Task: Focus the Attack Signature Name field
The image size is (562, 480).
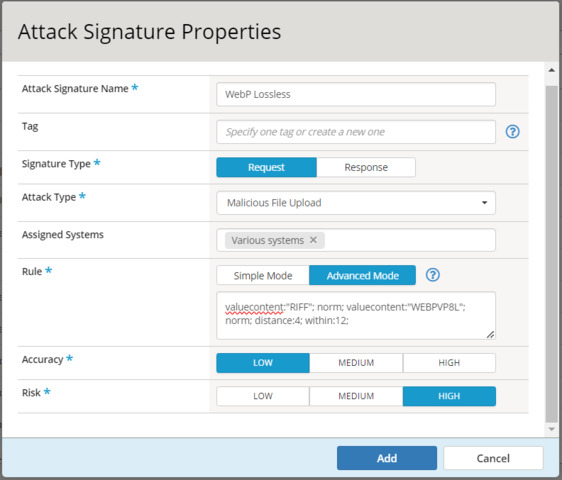Action: click(x=356, y=94)
